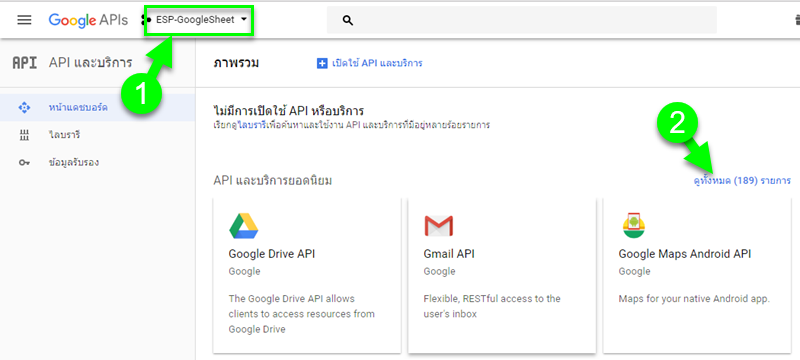
Task: Select หน้าแดชบอร์ด in the sidebar
Action: pyautogui.click(x=97, y=108)
